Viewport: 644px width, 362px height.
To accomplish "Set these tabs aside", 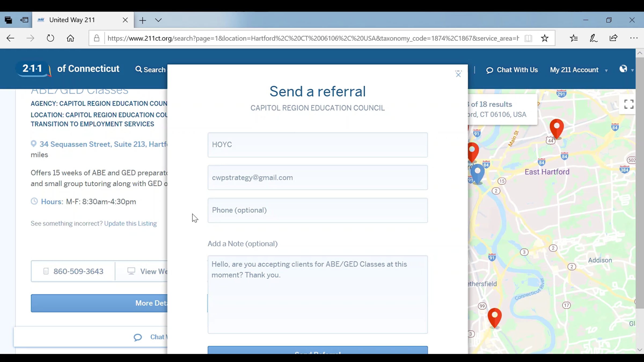I will tap(24, 20).
